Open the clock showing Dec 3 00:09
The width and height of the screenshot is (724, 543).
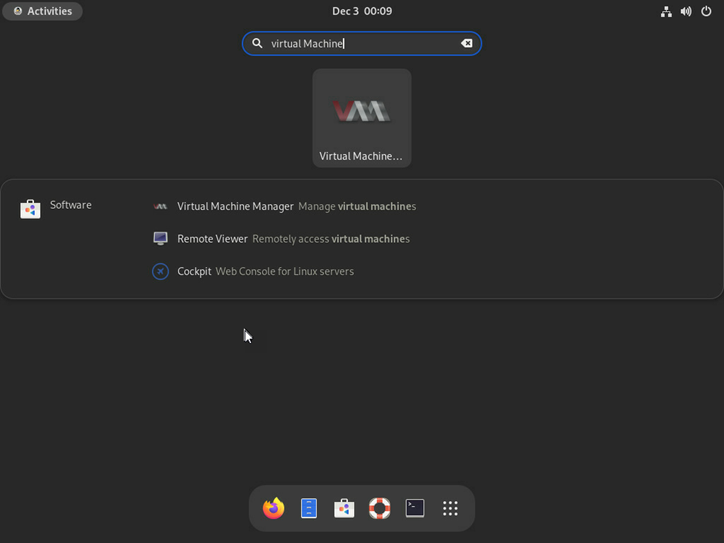(x=362, y=11)
